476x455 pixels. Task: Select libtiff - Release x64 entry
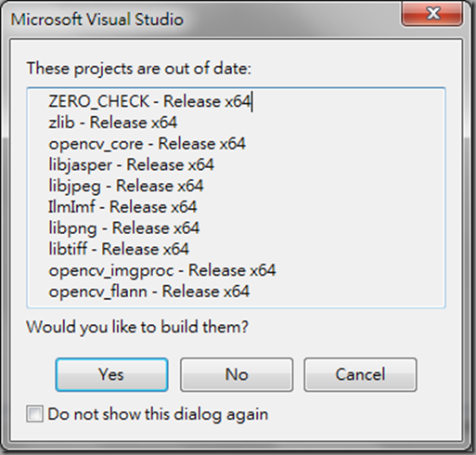[x=119, y=249]
